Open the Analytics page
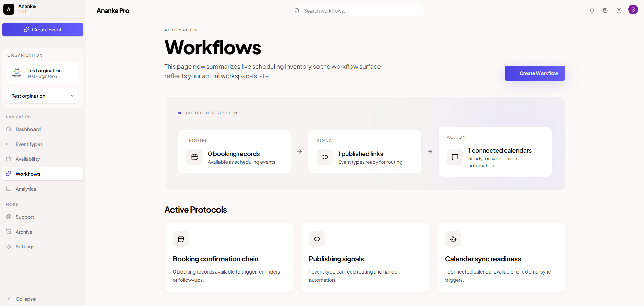The height and width of the screenshot is (306, 644). pos(43,189)
